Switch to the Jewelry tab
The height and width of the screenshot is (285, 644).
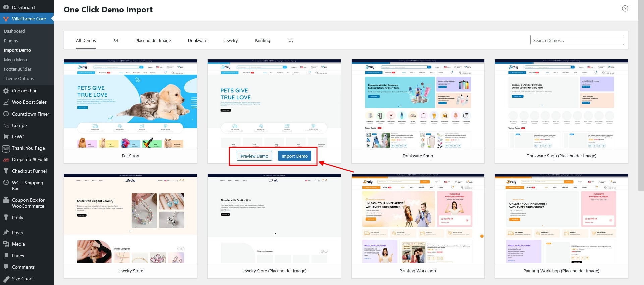231,40
